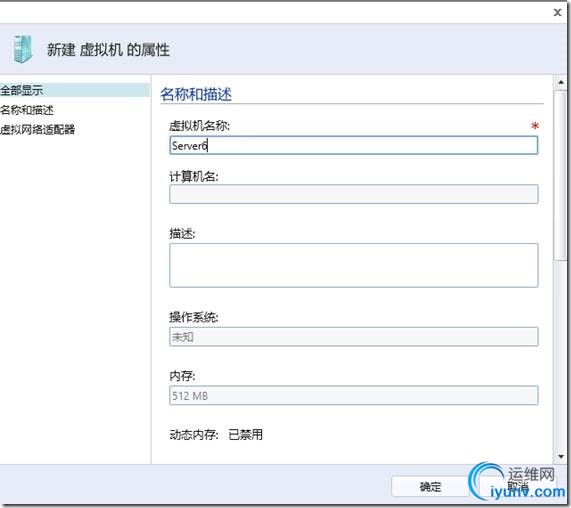Click the 操作系统 label
571x508 pixels.
coord(194,318)
